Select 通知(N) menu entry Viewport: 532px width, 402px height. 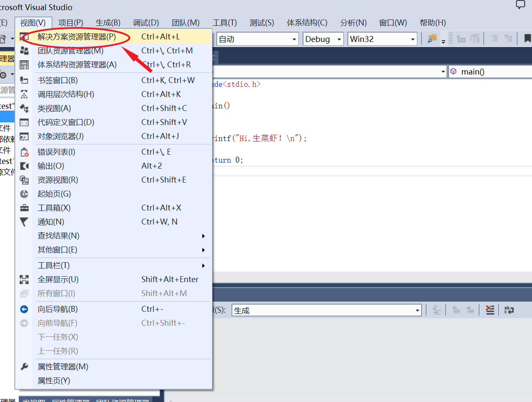click(113, 222)
